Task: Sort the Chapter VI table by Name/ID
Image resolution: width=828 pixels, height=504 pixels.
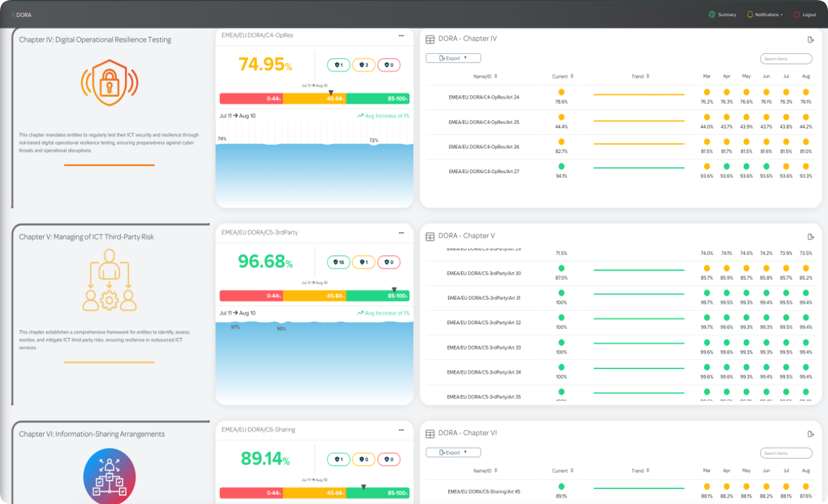Action: pyautogui.click(x=485, y=471)
